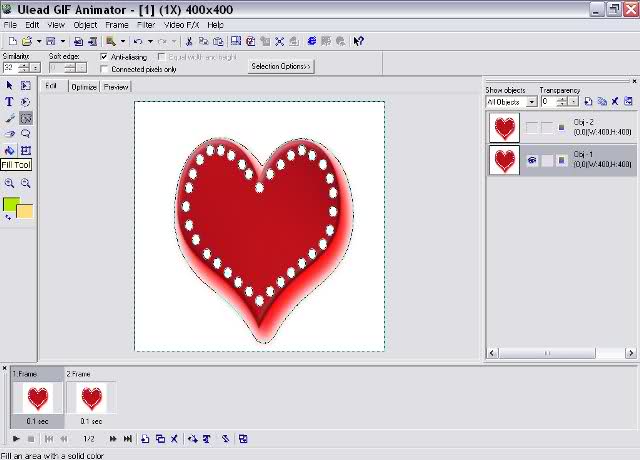The image size is (640, 460).
Task: Create a new file from toolbar
Action: 12,41
